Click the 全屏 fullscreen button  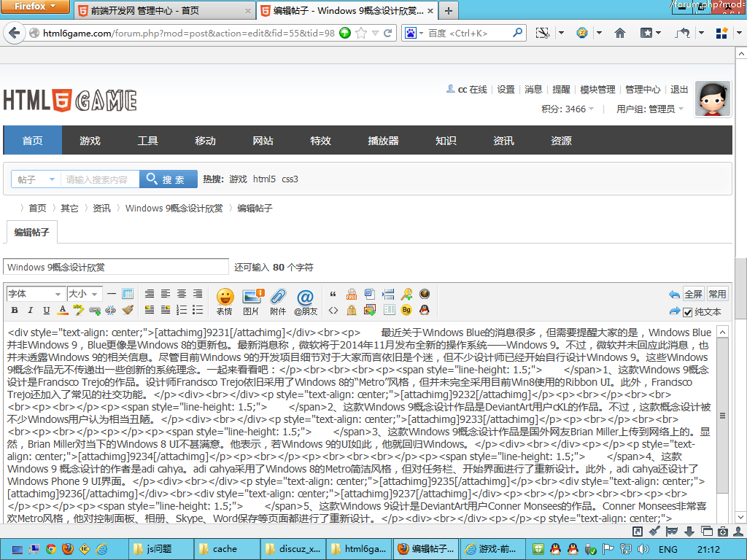click(x=693, y=295)
